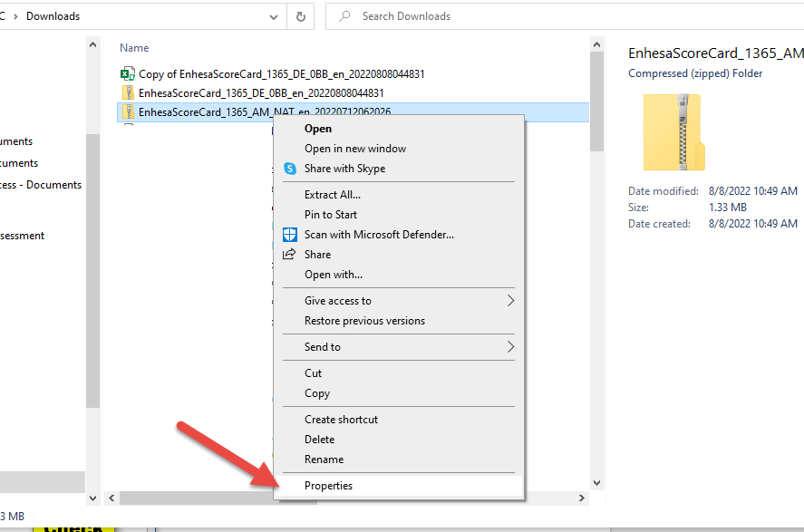The image size is (804, 532).
Task: Click the 1.33 MB size value
Action: click(728, 208)
